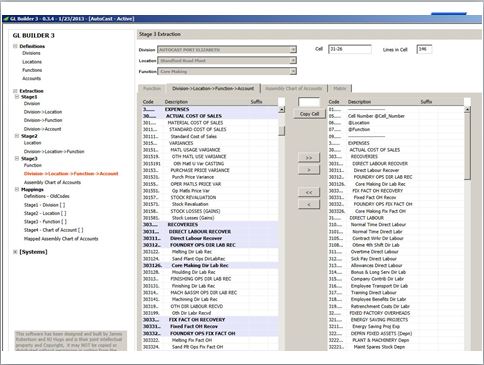Select STOCK REVALUATION row
This screenshot has width=484, height=365.
(x=210, y=197)
